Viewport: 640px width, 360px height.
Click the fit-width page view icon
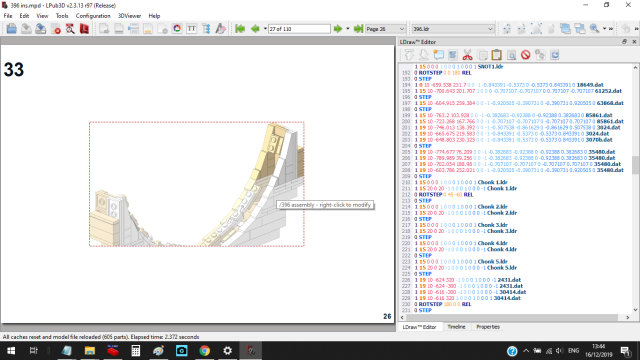[x=507, y=29]
